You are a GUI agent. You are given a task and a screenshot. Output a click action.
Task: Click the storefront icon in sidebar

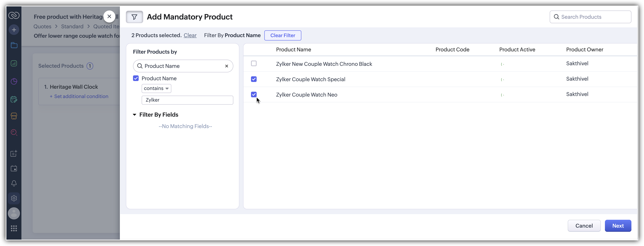point(14,116)
